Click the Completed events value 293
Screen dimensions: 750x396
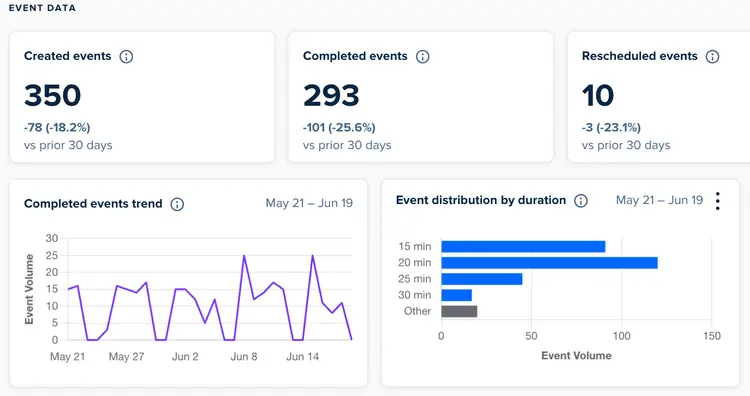coord(331,95)
